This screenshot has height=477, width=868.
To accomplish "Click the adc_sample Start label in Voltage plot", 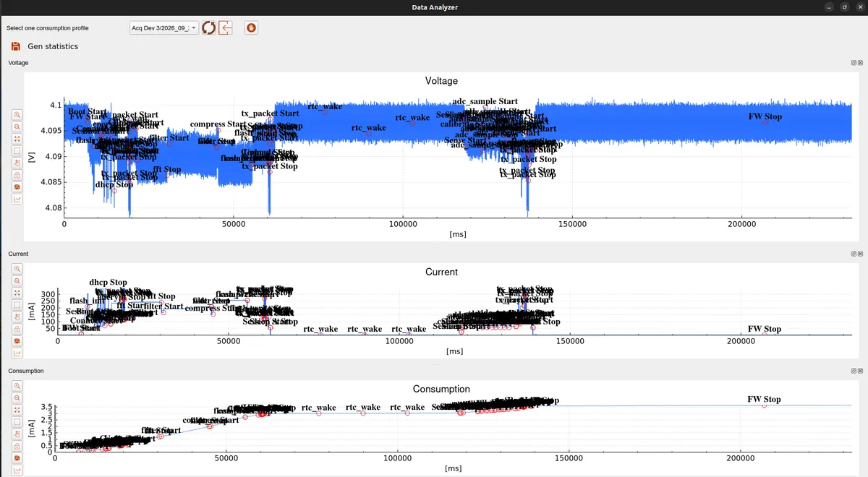I will (485, 101).
